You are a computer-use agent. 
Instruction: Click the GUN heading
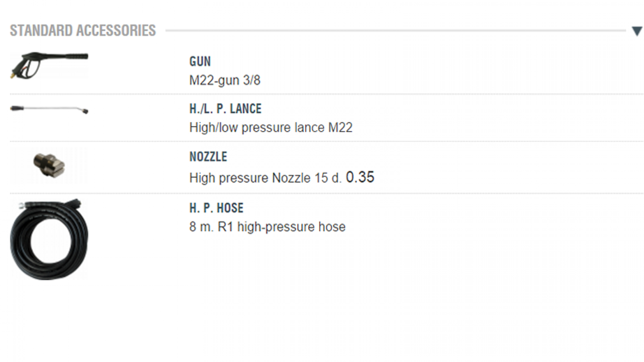[200, 62]
